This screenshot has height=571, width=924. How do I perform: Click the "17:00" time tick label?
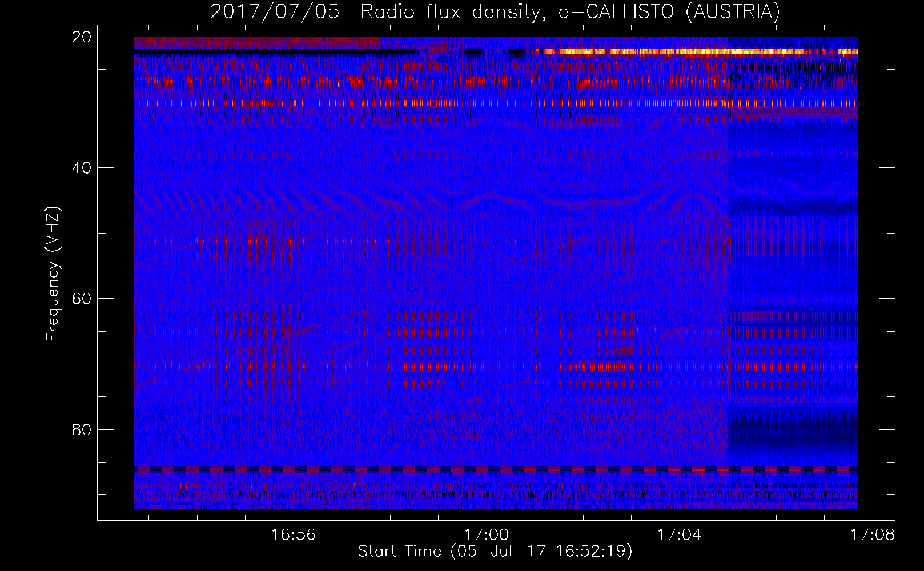(486, 535)
